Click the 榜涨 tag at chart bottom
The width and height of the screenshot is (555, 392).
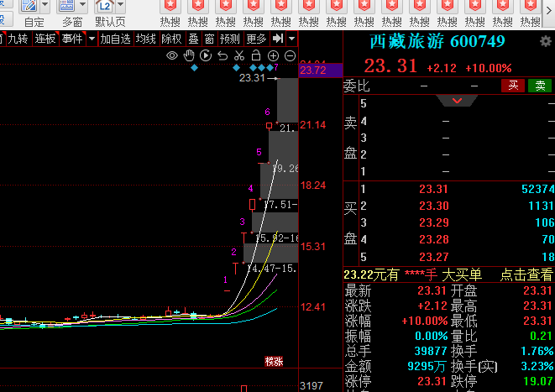click(274, 361)
